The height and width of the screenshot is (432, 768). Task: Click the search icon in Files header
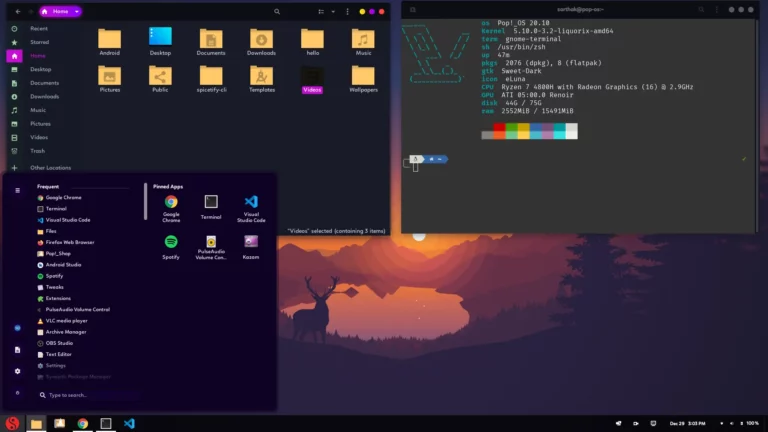[277, 11]
